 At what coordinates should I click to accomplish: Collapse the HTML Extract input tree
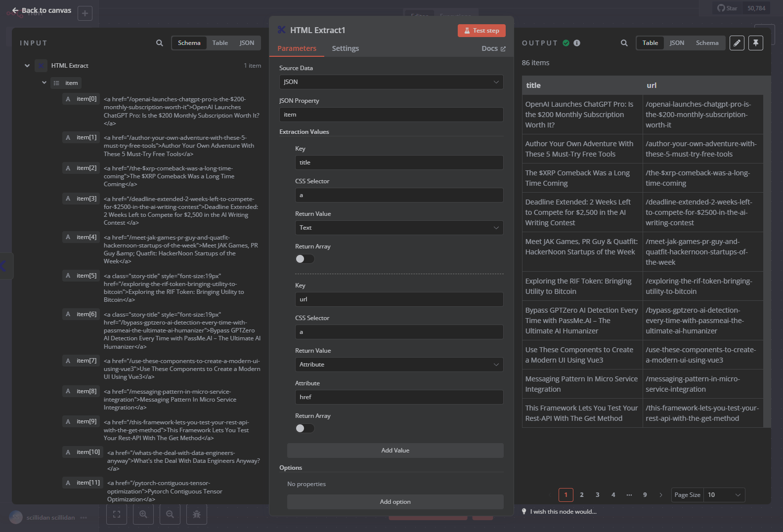coord(27,65)
